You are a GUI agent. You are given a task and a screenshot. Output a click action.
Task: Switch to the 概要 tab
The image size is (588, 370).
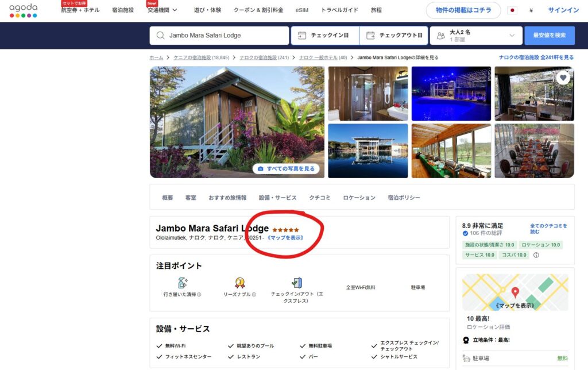[x=167, y=198]
